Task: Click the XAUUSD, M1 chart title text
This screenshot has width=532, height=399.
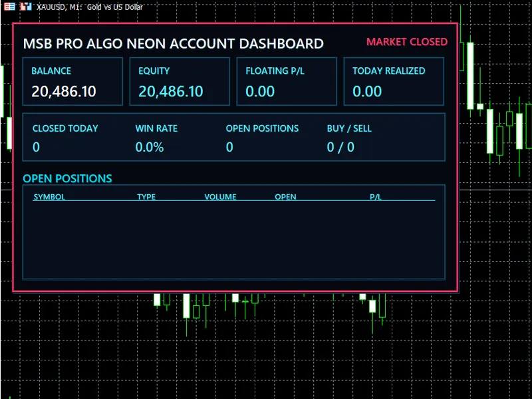Action: pos(90,7)
